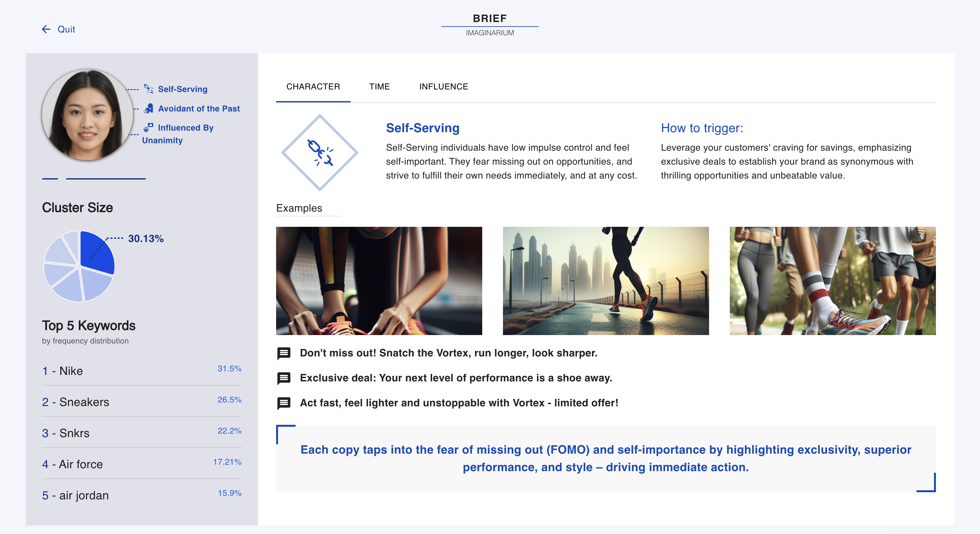Image resolution: width=980 pixels, height=534 pixels.
Task: Click the FOMO summary quote box
Action: pos(606,458)
